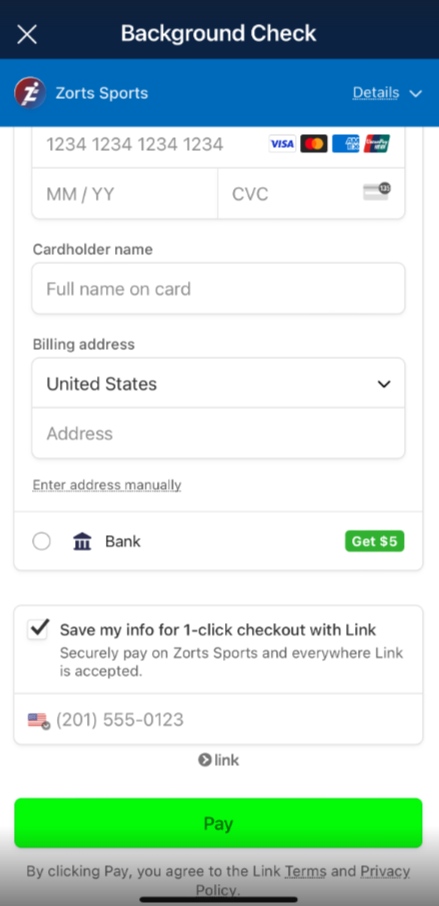The image size is (439, 906).
Task: Expand the Details chevron
Action: (x=416, y=94)
